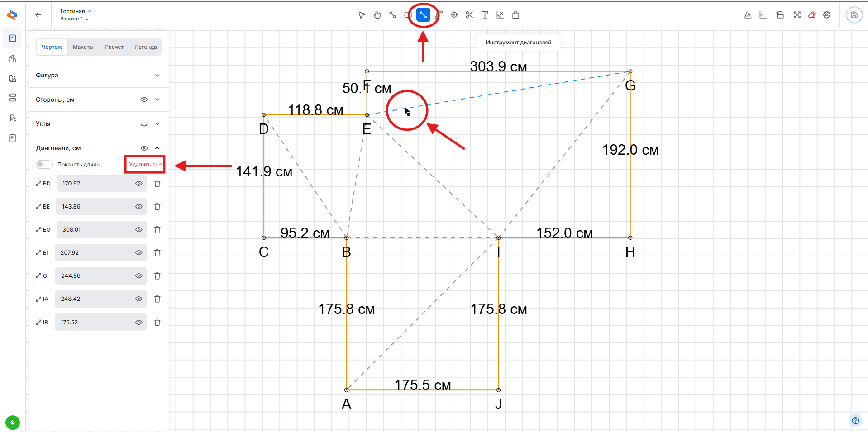The image size is (868, 432).
Task: Toggle the 'Показать длины' switch
Action: (44, 165)
